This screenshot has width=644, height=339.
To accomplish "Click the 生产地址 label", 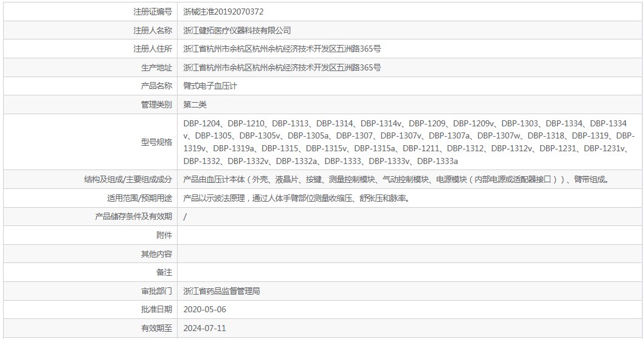I will (x=156, y=67).
